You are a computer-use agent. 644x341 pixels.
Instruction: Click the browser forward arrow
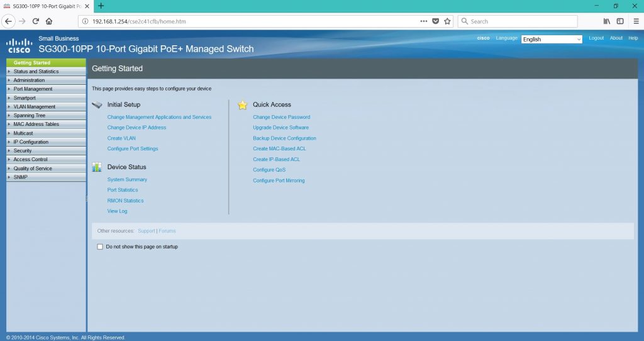tap(22, 21)
